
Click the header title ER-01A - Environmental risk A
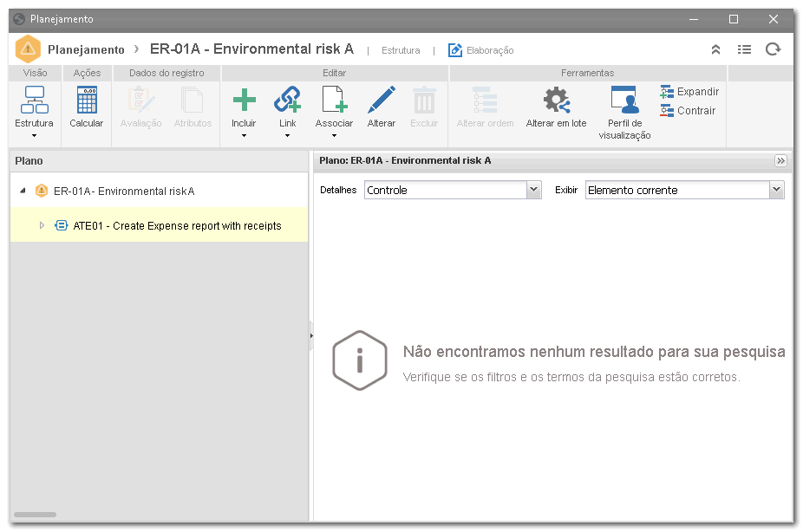click(x=251, y=49)
